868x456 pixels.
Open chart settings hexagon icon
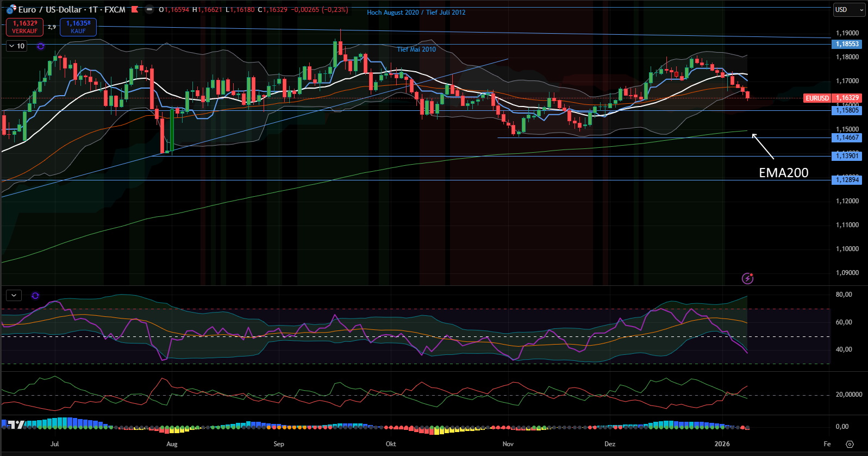850,444
